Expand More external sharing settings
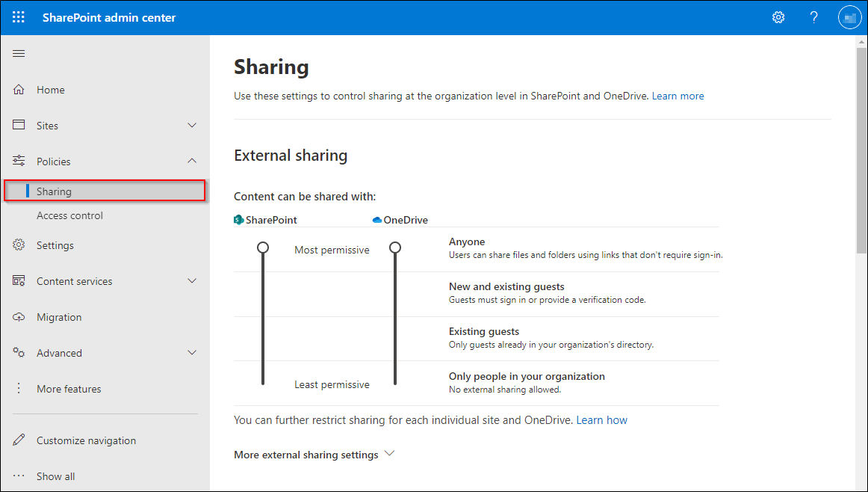 coord(314,455)
